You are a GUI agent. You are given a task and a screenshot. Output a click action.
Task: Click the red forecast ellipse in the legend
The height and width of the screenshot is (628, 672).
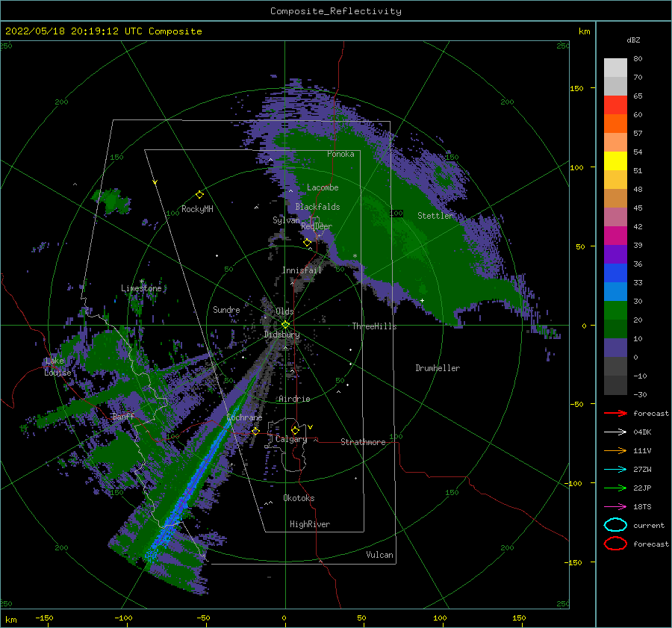tap(615, 544)
